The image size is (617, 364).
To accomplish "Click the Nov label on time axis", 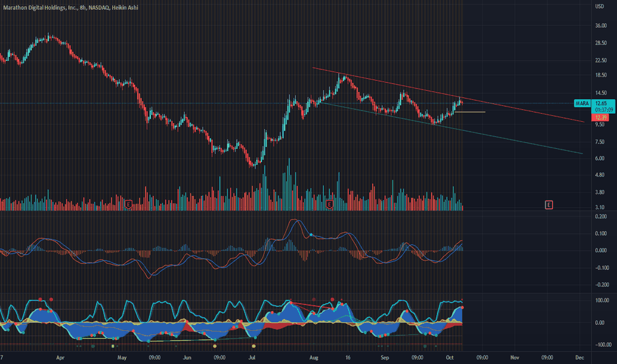I will (514, 357).
